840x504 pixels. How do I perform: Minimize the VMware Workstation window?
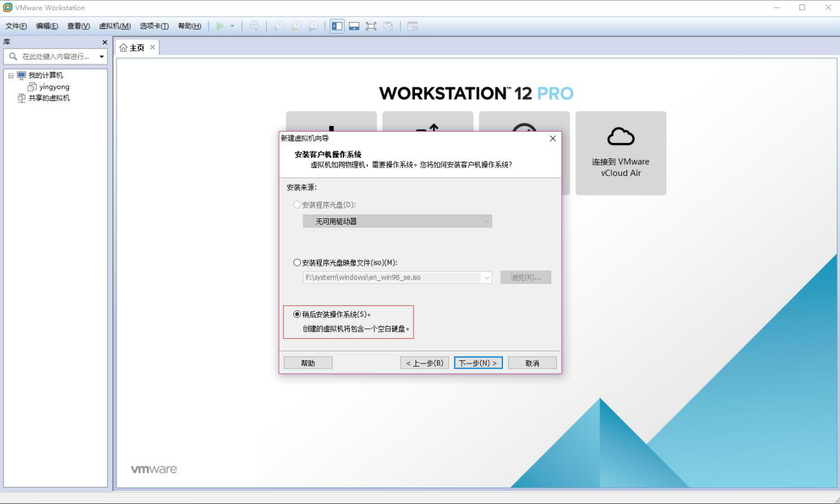coord(777,8)
